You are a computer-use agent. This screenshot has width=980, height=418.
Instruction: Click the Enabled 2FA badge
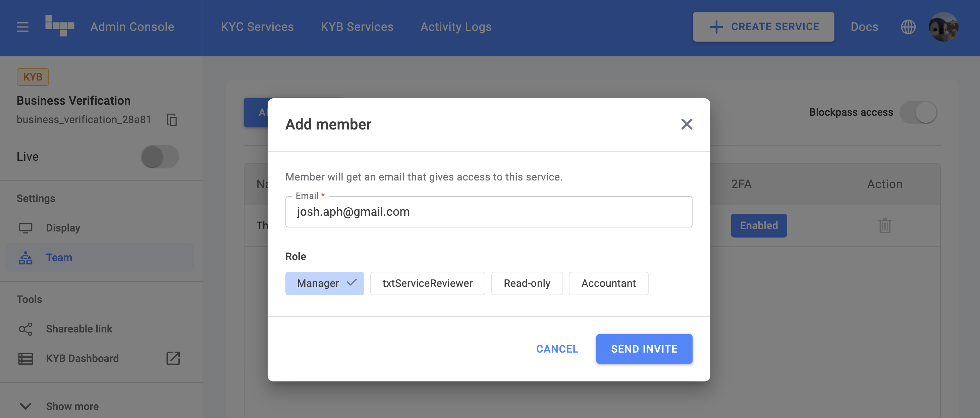[759, 225]
